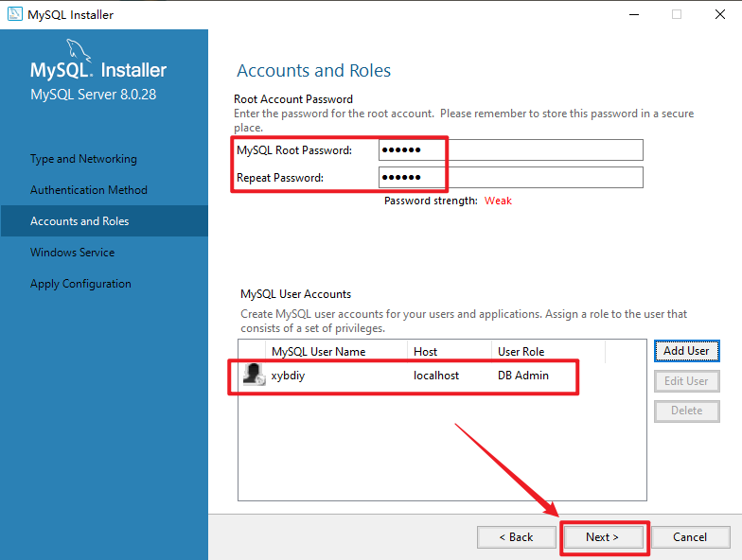Cancel the installer configuration
Image resolution: width=742 pixels, height=560 pixels.
point(691,537)
